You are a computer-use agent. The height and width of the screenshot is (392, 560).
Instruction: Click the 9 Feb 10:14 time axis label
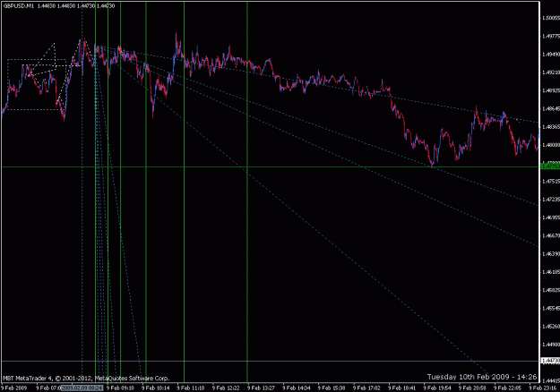pos(155,388)
